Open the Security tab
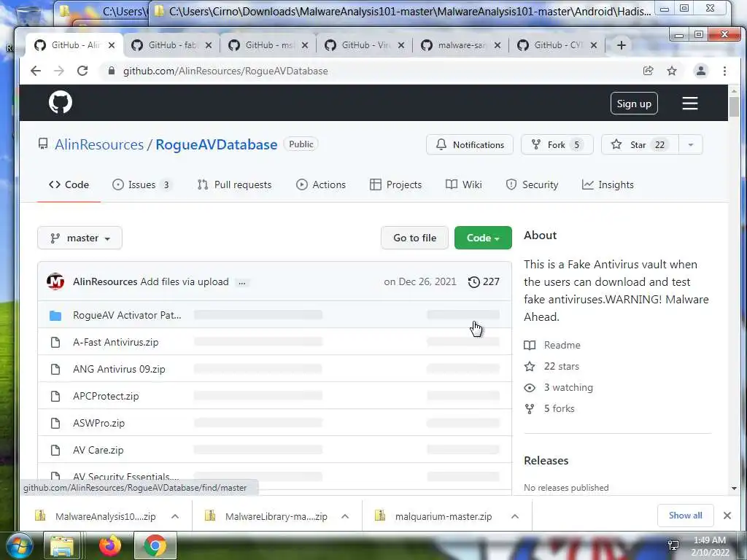The height and width of the screenshot is (560, 747). 532,184
